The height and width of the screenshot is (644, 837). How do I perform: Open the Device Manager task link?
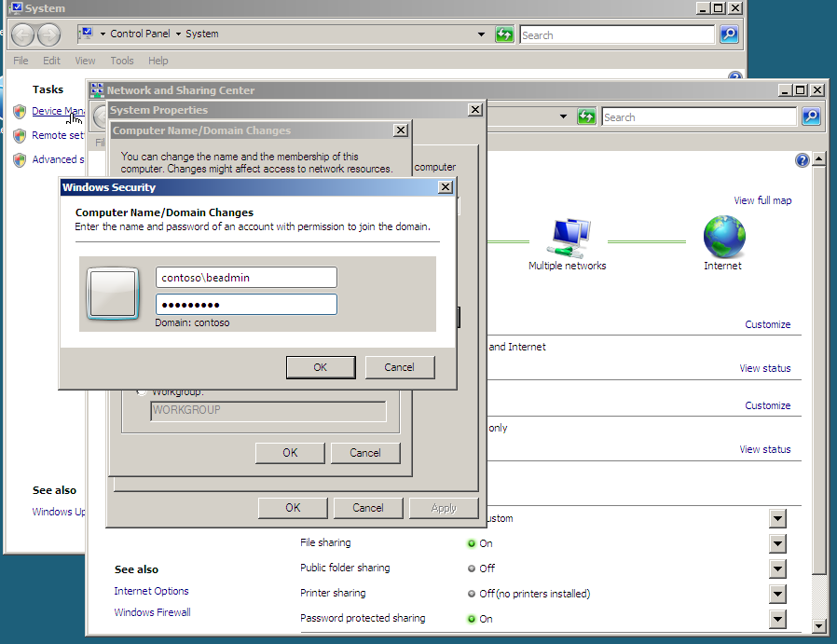[58, 111]
